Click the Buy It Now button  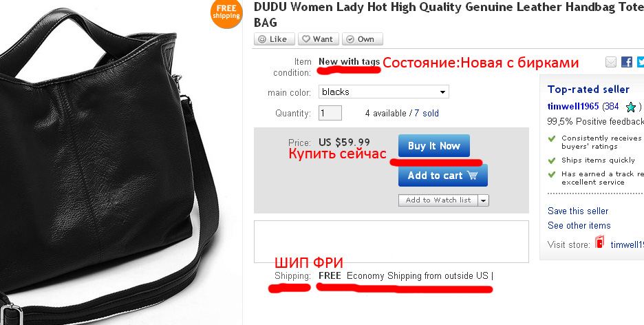[434, 146]
